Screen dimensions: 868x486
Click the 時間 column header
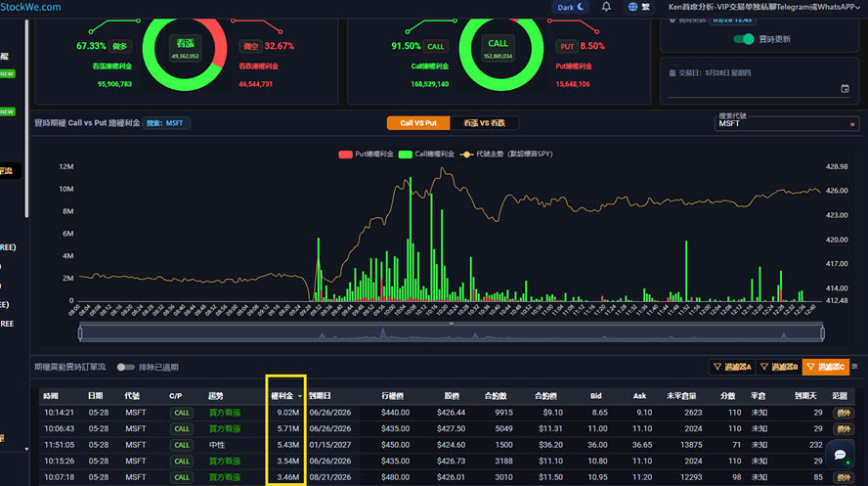tap(51, 396)
